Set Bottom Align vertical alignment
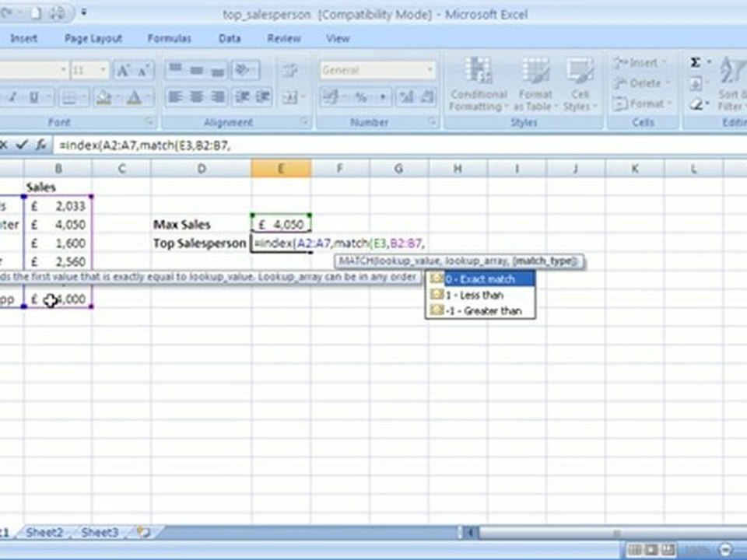The height and width of the screenshot is (560, 747). pos(217,70)
